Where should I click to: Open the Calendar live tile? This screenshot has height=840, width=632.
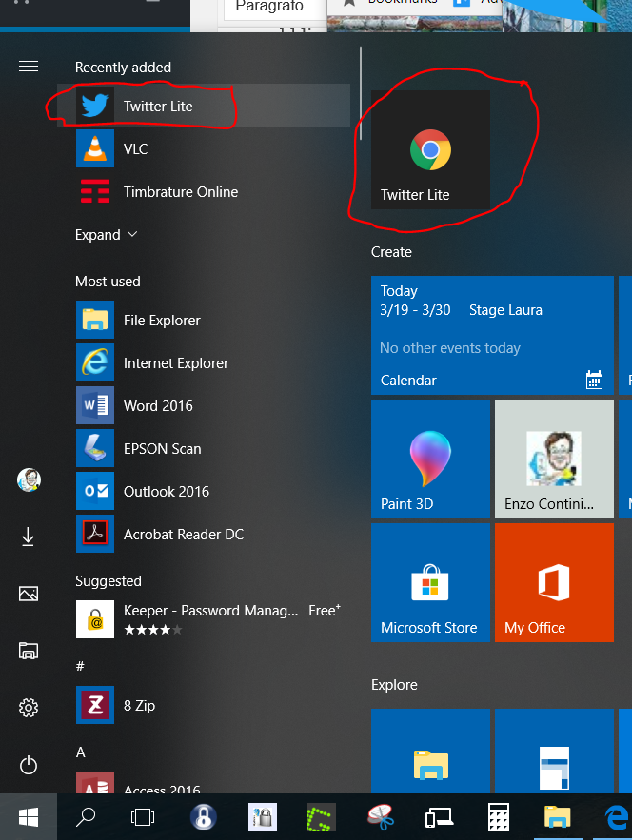point(491,335)
